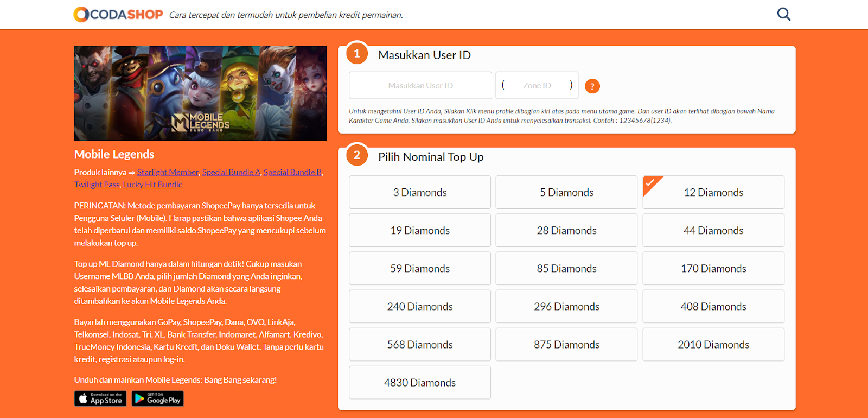
Task: Open the Starlight Member link
Action: (x=168, y=172)
